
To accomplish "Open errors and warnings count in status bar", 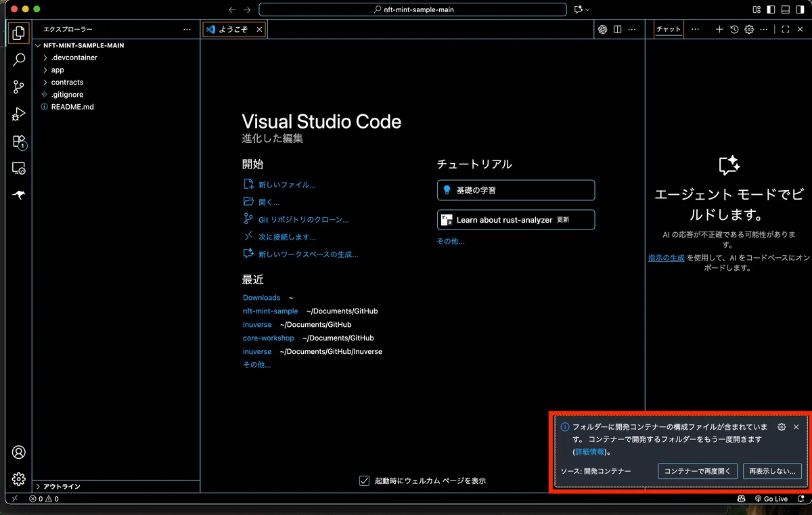I will tap(44, 499).
